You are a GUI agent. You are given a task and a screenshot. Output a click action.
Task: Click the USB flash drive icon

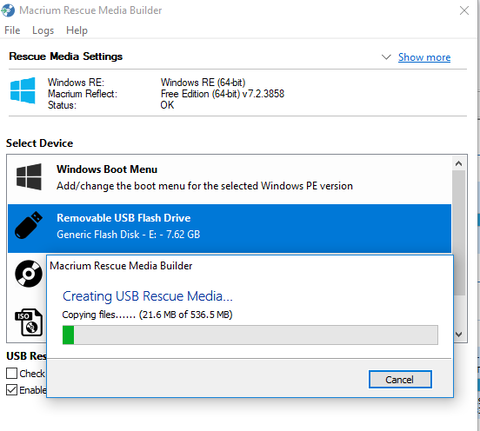29,225
